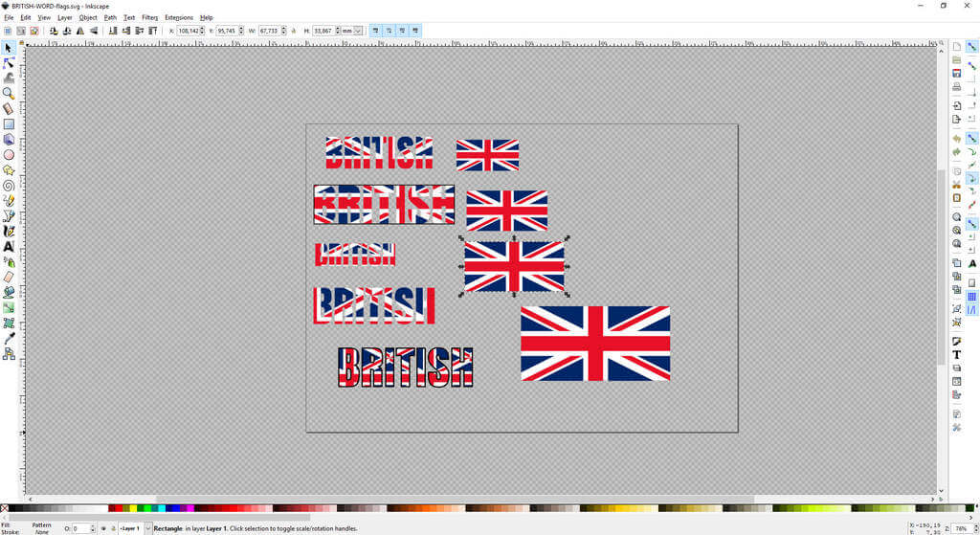Viewport: 980px width, 535px height.
Task: Select the Text tool in the toolbox
Action: 8,246
